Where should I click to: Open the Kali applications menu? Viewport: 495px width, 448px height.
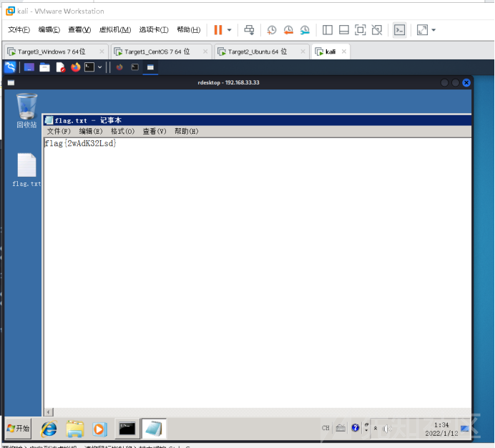point(10,67)
